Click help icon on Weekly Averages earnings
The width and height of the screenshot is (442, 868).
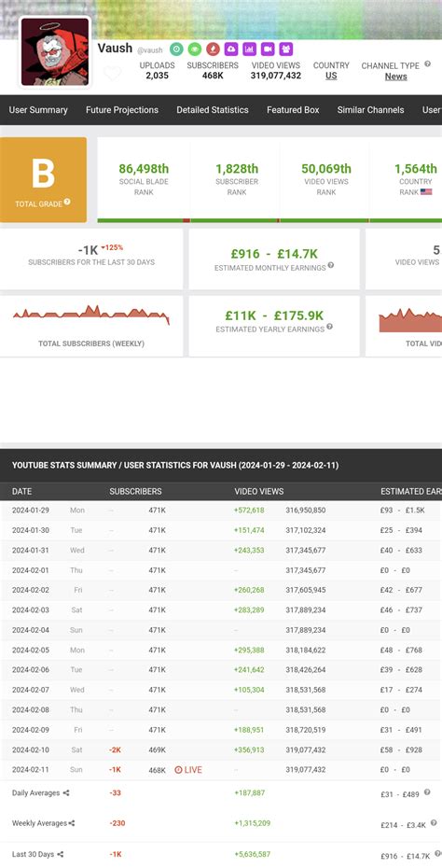433,822
